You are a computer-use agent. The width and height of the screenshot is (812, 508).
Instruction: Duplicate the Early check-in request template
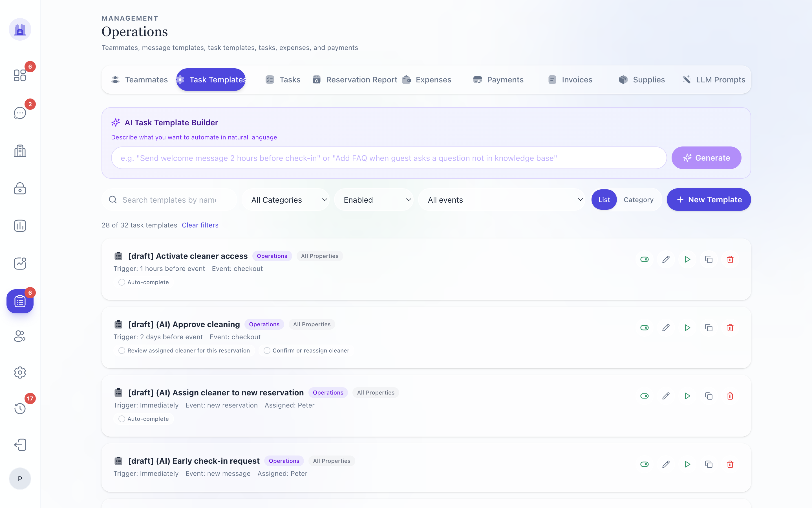709,464
